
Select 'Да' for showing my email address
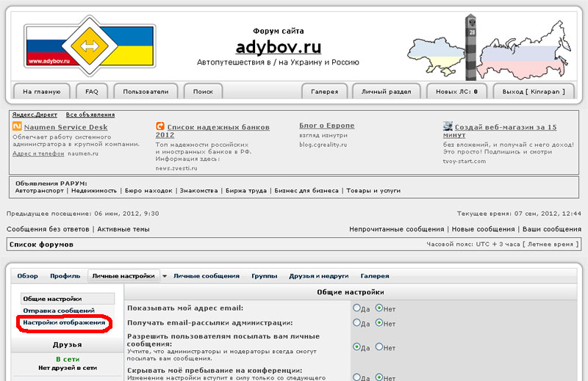pos(357,308)
